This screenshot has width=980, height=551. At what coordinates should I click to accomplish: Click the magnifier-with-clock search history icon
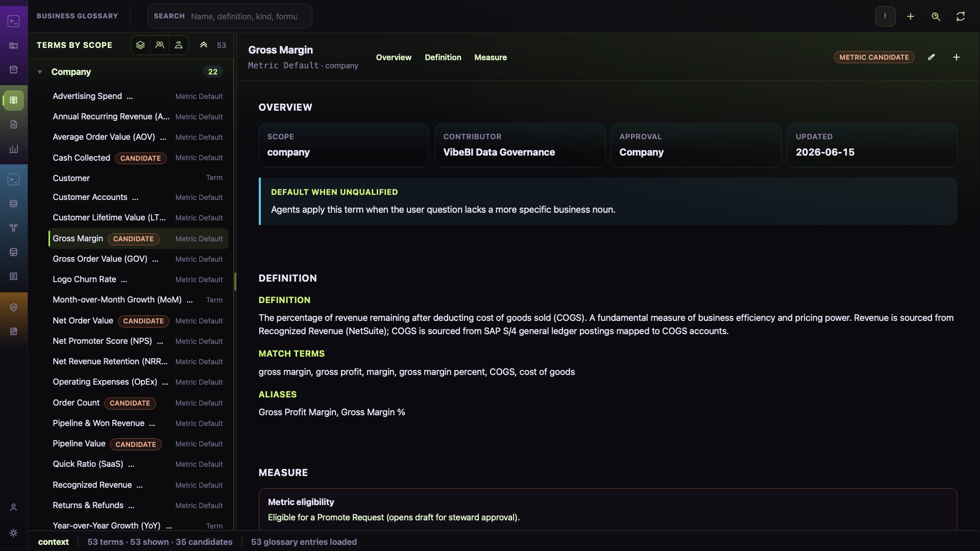pyautogui.click(x=936, y=16)
